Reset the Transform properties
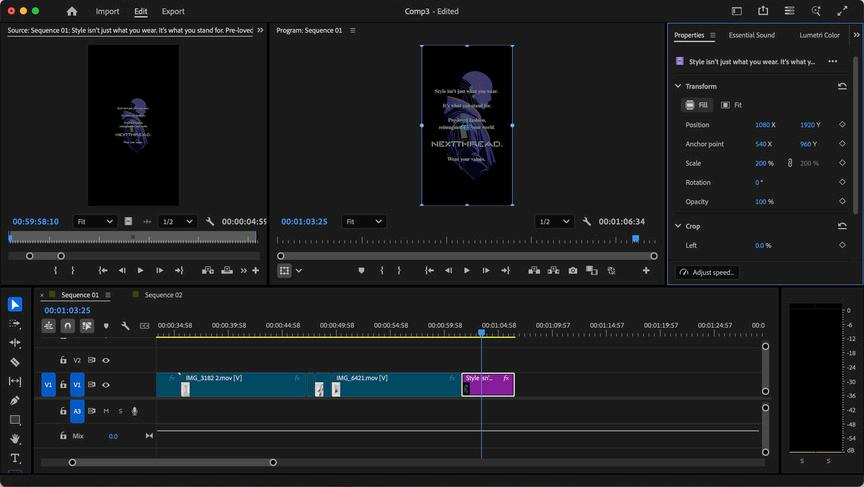Image resolution: width=864 pixels, height=487 pixels. [842, 86]
